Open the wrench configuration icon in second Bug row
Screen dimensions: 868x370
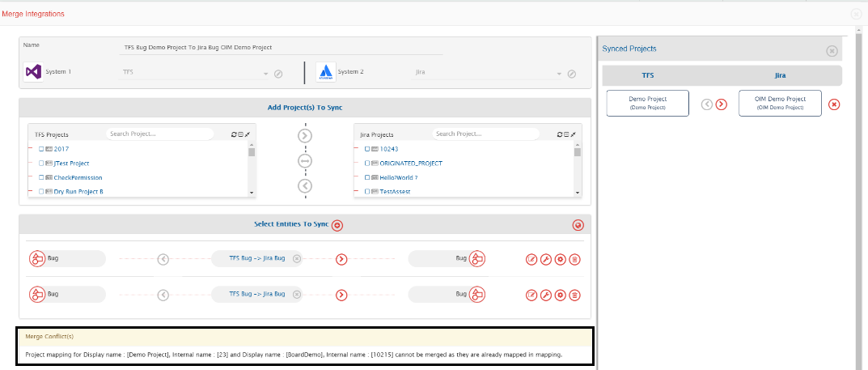point(546,295)
